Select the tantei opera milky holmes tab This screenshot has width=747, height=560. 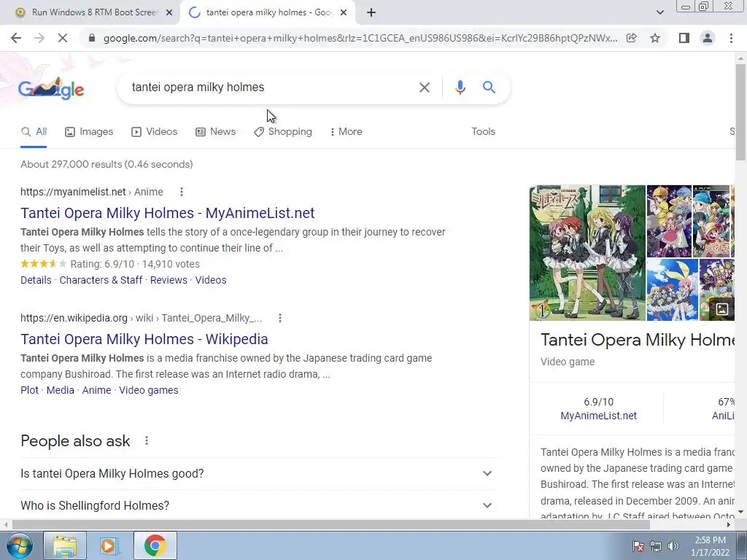tap(267, 12)
